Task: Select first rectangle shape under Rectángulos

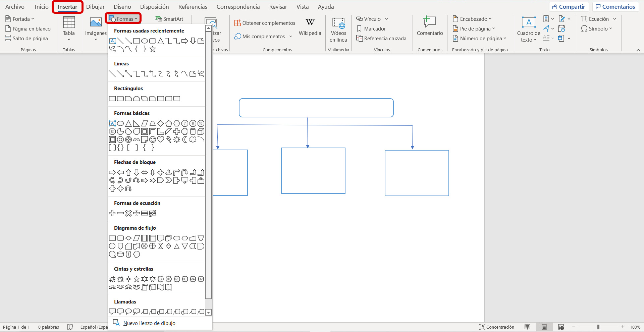Action: click(112, 99)
